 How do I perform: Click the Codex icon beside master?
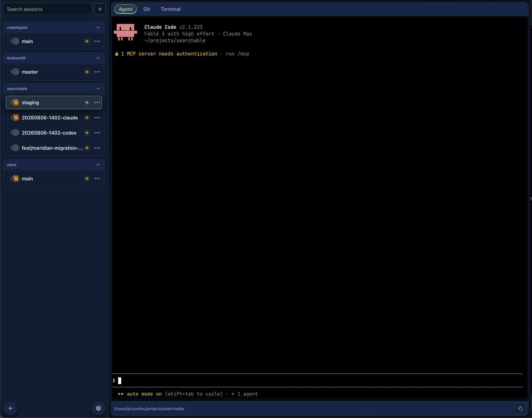click(15, 72)
